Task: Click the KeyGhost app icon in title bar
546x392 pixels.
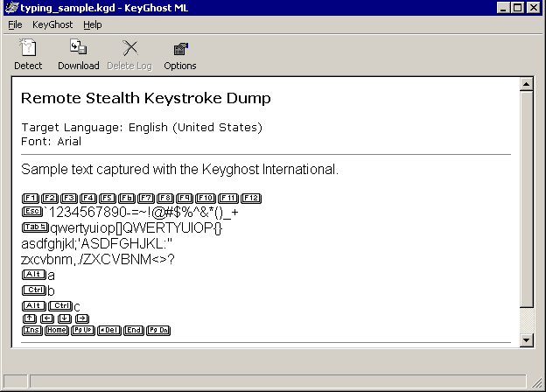Action: coord(12,7)
